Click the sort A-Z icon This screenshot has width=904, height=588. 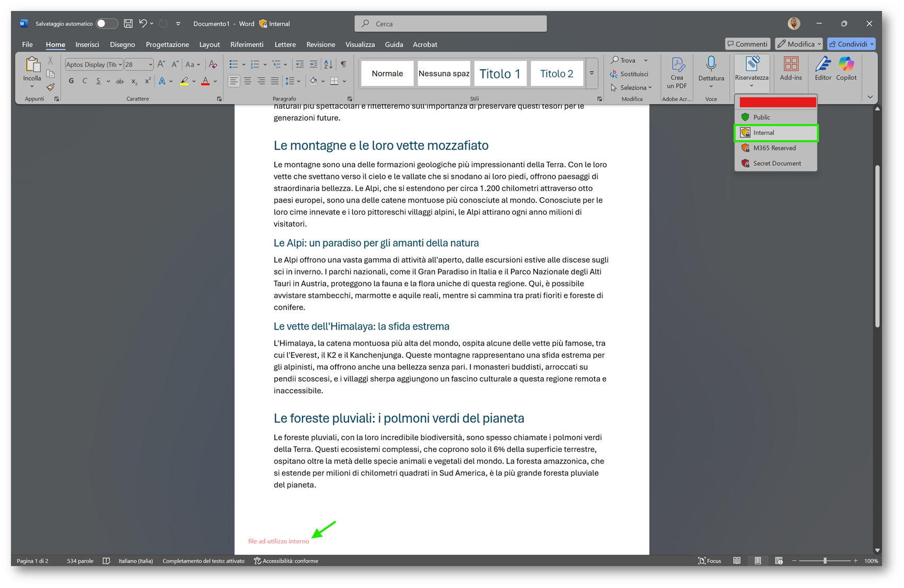point(328,64)
